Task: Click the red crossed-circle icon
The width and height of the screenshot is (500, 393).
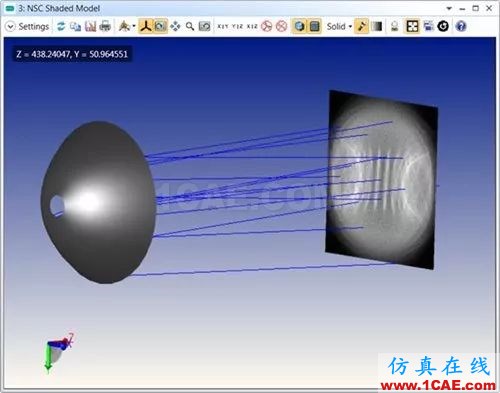Action: click(282, 26)
